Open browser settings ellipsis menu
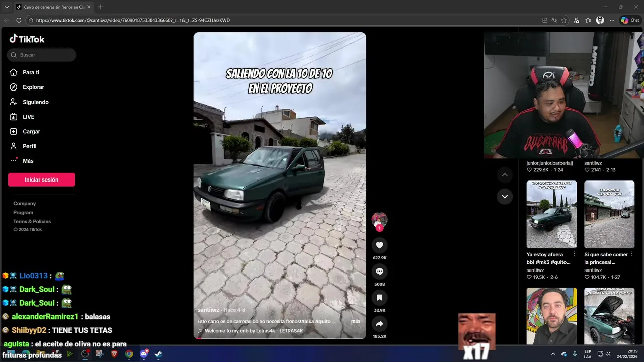644x362 pixels. point(612,20)
